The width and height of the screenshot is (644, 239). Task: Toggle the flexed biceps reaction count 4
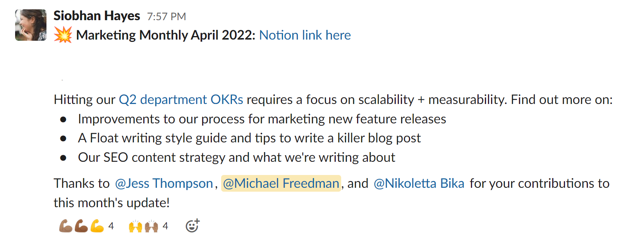point(111,226)
